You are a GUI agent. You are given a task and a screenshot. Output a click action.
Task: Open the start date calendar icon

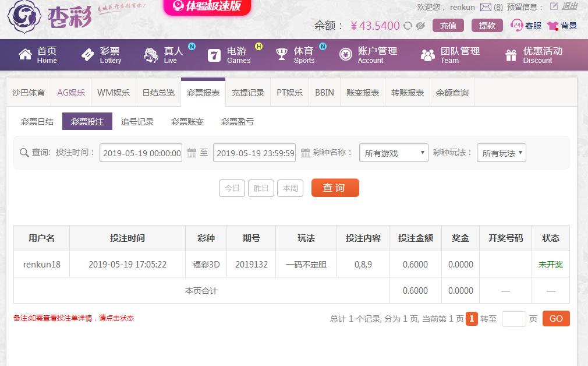tap(192, 153)
